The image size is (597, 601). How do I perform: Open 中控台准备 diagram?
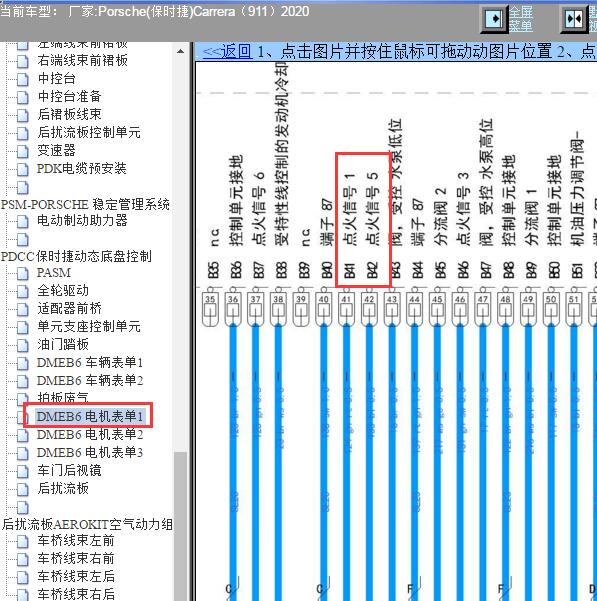coord(69,96)
